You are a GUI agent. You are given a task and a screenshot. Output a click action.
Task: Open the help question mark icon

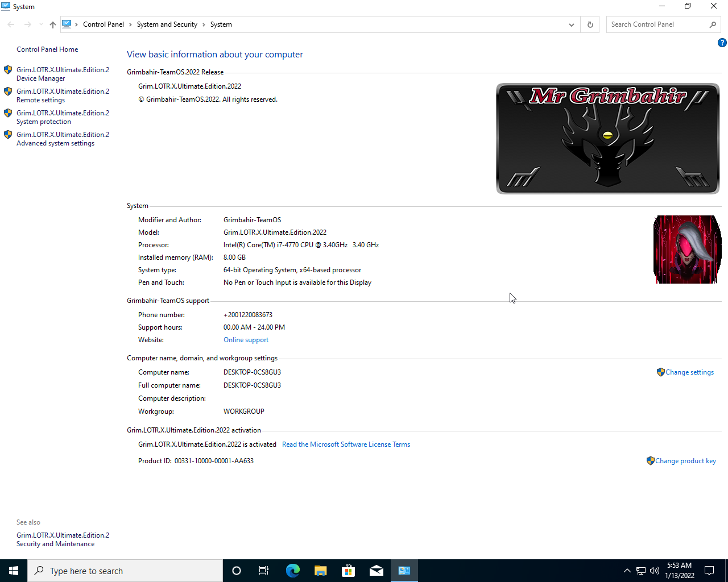coord(722,43)
